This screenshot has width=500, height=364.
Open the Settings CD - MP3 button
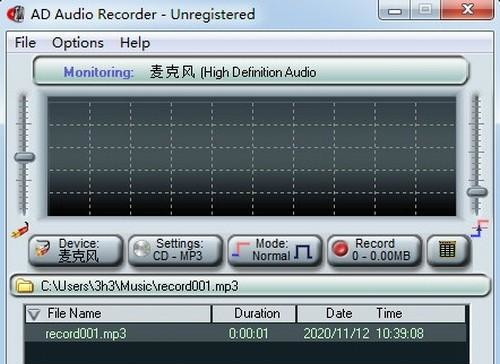click(175, 250)
